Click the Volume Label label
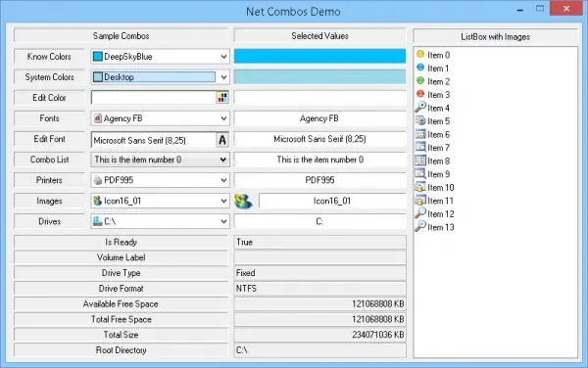Viewport: 588px width, 368px height. 121,257
